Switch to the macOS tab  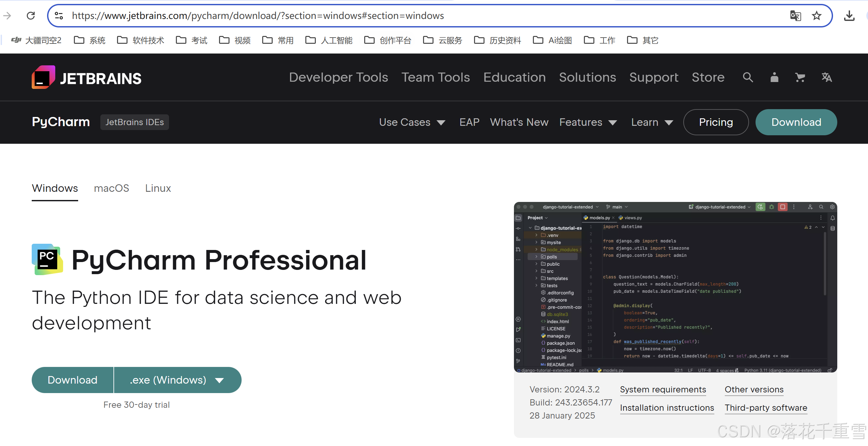pyautogui.click(x=111, y=188)
